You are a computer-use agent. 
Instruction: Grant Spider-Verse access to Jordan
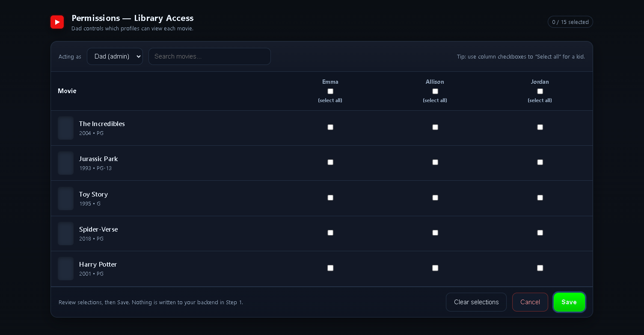click(x=540, y=232)
